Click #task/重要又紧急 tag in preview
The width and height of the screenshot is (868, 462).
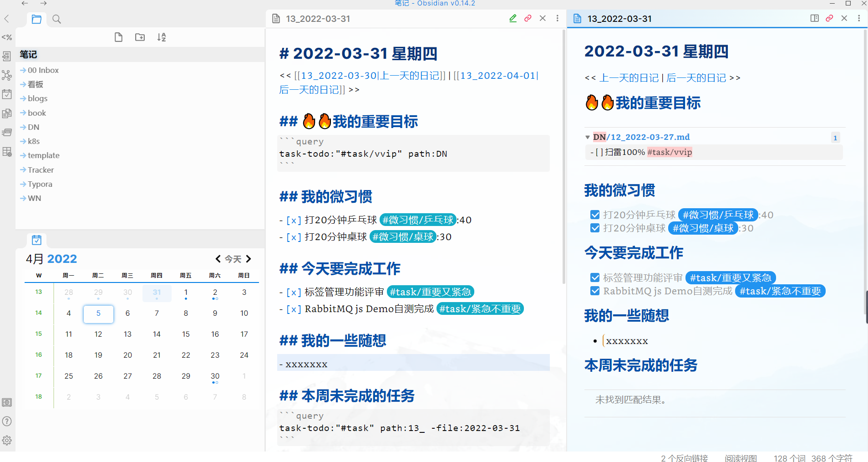pos(731,278)
